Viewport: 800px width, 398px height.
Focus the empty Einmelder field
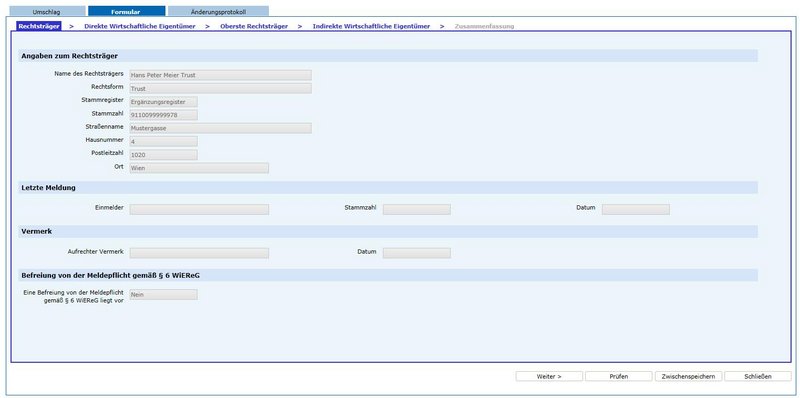(199, 210)
